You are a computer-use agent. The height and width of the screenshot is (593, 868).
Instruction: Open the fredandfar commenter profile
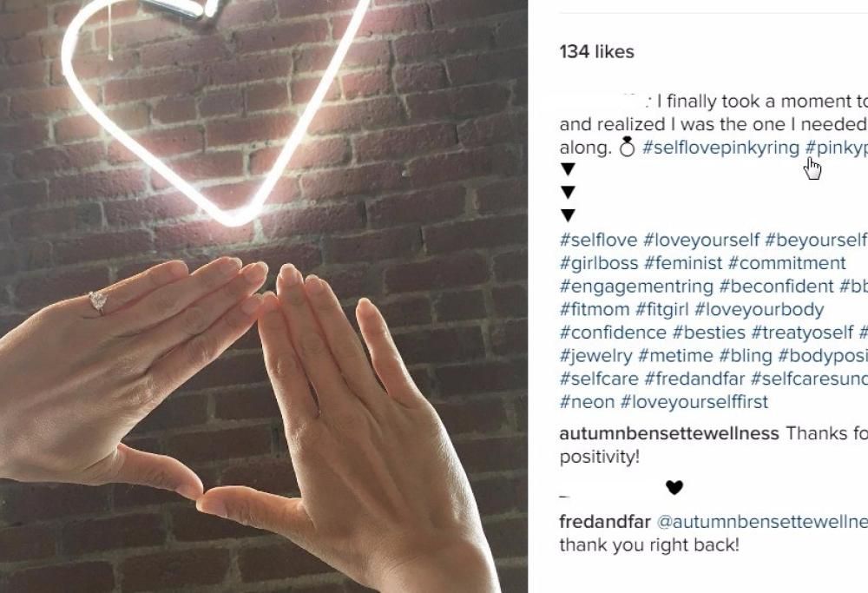(x=603, y=522)
